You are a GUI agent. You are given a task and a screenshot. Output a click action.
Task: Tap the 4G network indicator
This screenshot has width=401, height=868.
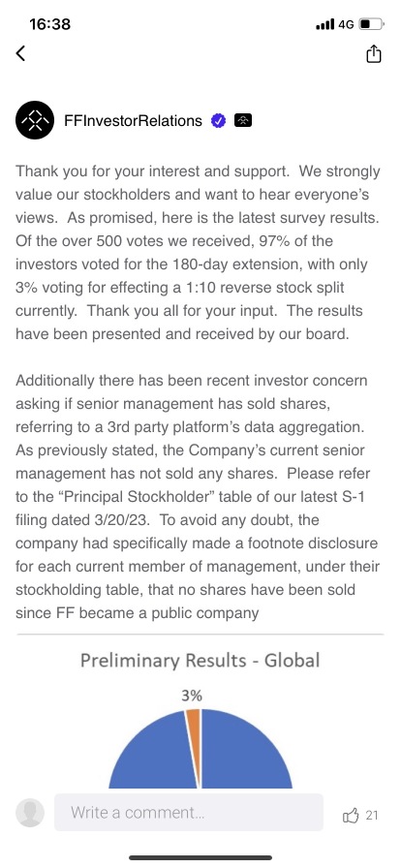346,25
